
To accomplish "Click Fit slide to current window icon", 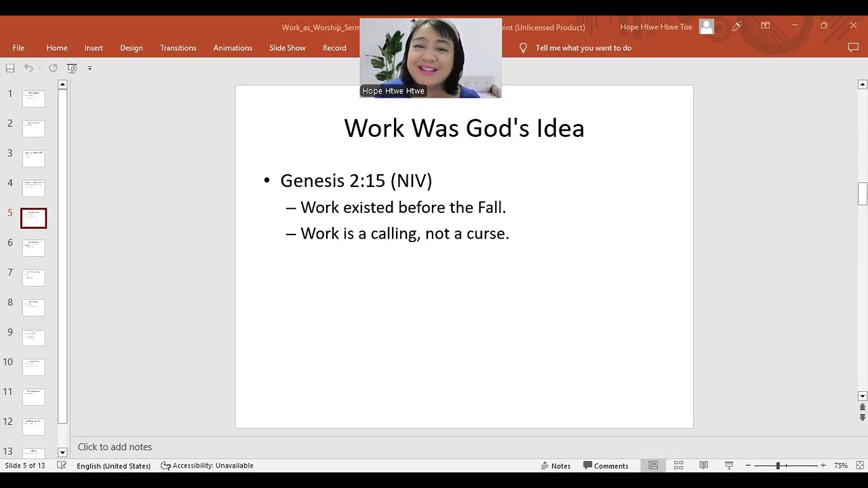I will coord(860,466).
